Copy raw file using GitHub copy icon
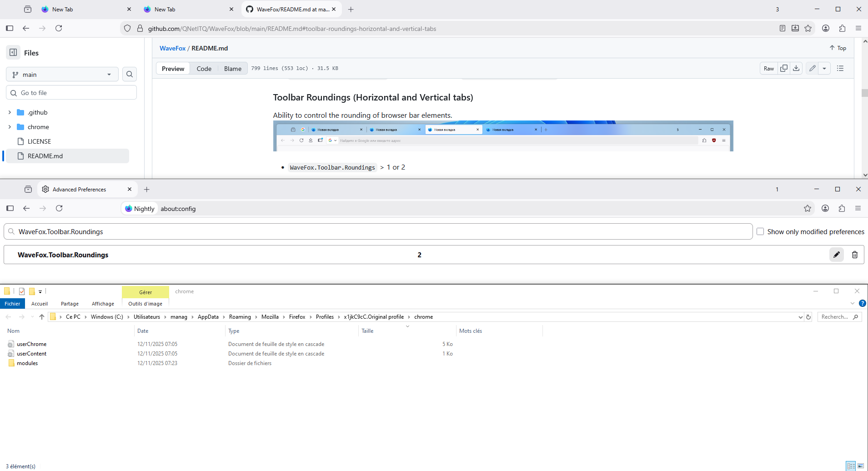Screen dimensions: 868x471 (784, 68)
